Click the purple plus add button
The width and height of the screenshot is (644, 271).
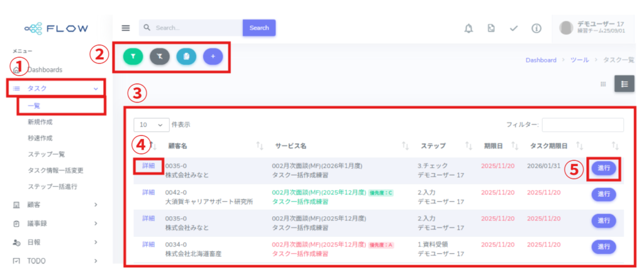tap(213, 57)
